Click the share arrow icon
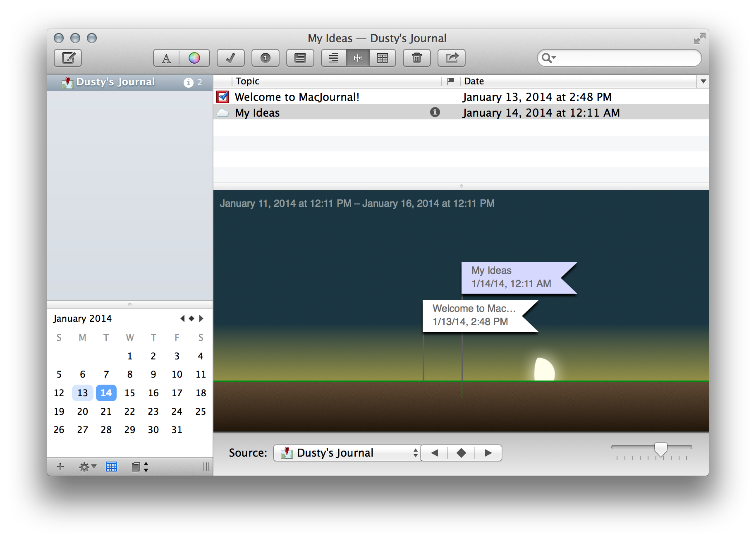This screenshot has height=541, width=756. point(452,58)
